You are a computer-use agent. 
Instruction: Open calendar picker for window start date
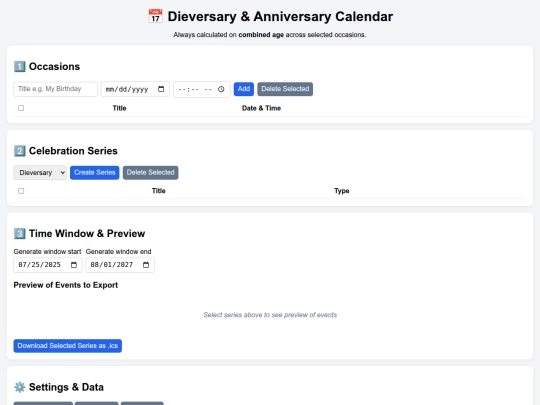tap(74, 265)
